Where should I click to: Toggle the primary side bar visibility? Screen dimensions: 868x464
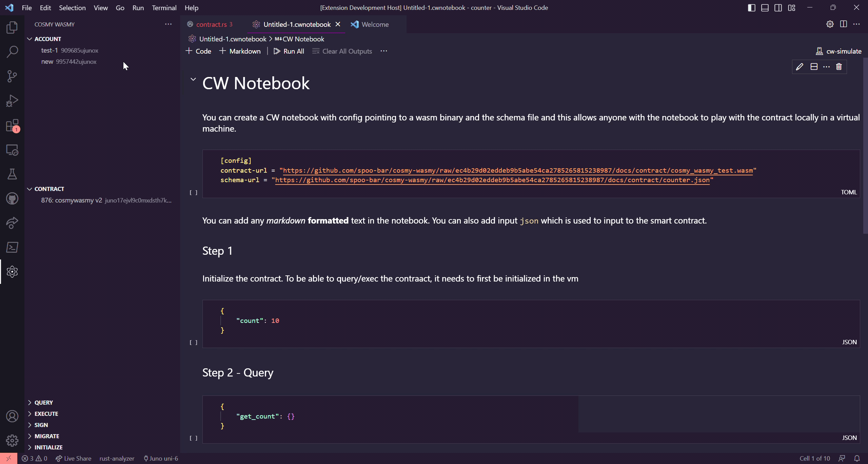point(751,8)
